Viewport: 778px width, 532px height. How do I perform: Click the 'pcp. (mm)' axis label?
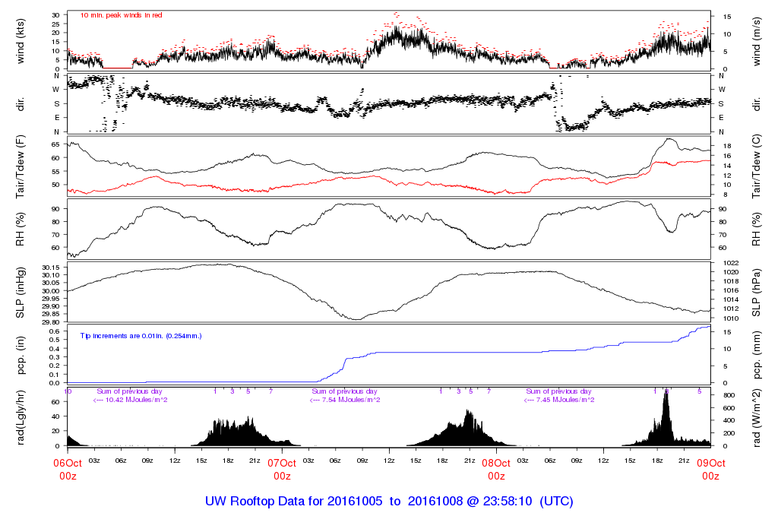[x=757, y=356]
